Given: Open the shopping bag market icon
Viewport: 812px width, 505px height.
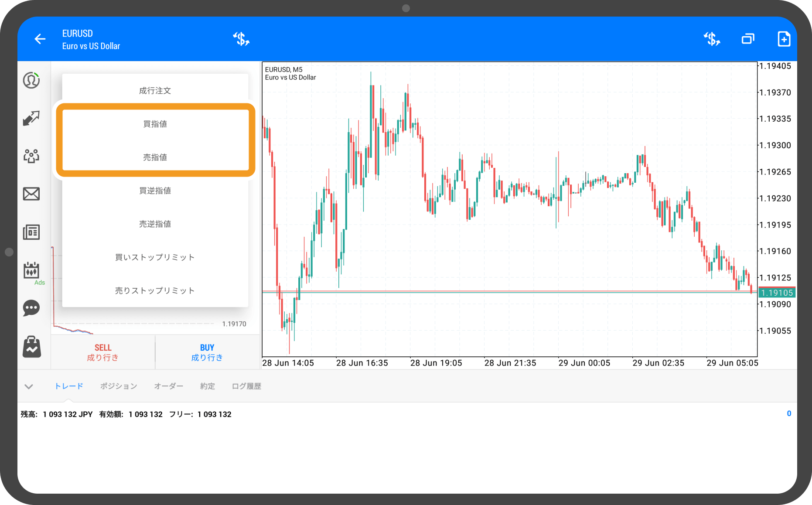Looking at the screenshot, I should click(x=31, y=347).
